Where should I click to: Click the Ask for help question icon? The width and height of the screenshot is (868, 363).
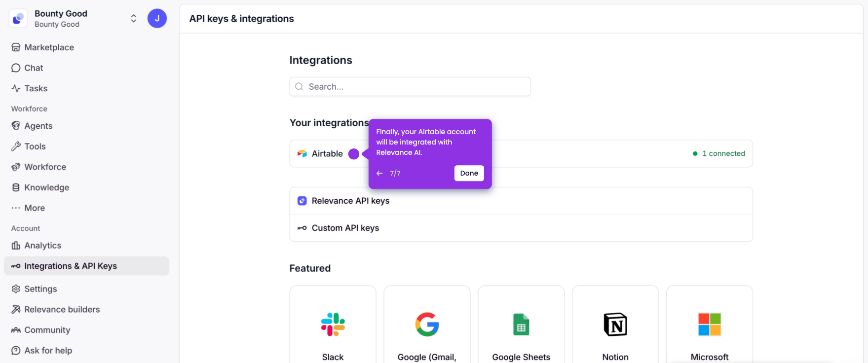16,351
